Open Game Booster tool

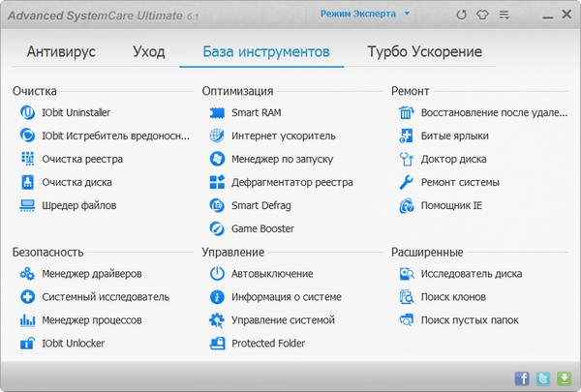[x=261, y=228]
